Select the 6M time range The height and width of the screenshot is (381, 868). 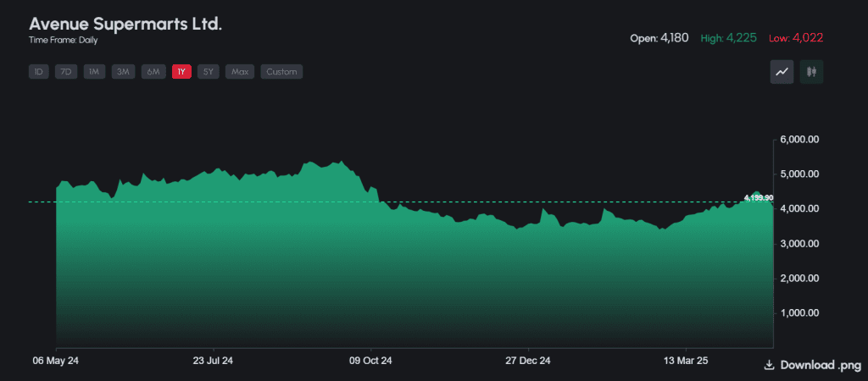click(x=153, y=72)
